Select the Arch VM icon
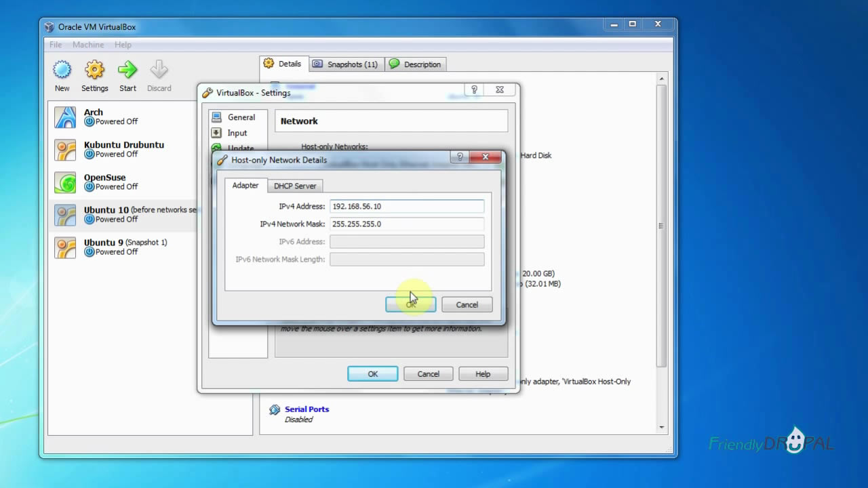The width and height of the screenshot is (868, 488). click(x=66, y=117)
